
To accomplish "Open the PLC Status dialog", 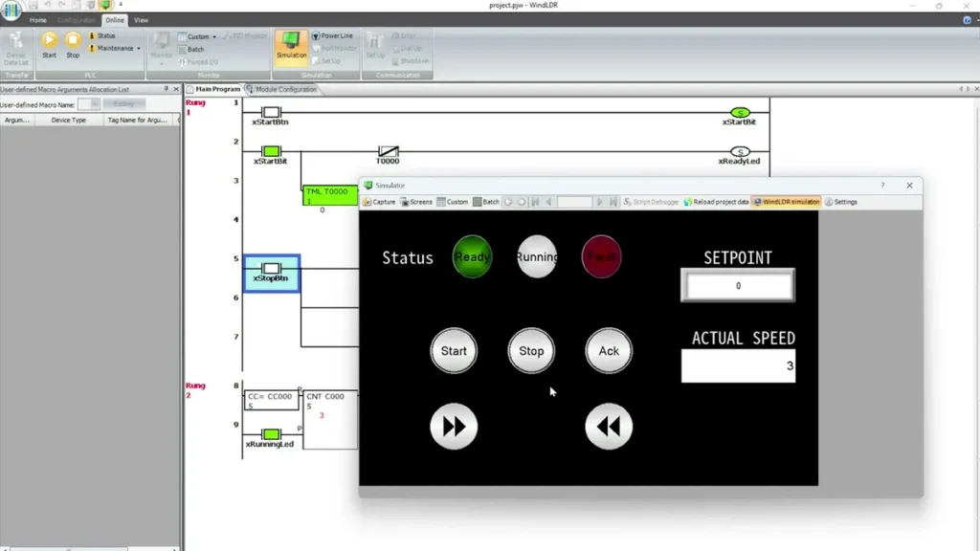I will coord(101,35).
